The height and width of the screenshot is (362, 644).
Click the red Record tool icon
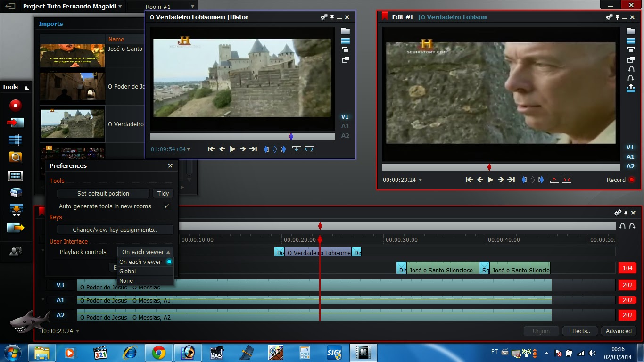16,105
